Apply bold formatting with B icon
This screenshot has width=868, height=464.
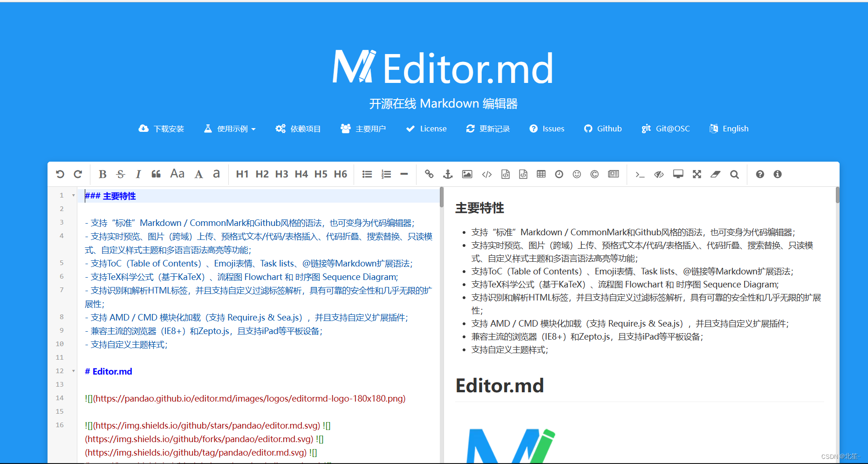[103, 174]
